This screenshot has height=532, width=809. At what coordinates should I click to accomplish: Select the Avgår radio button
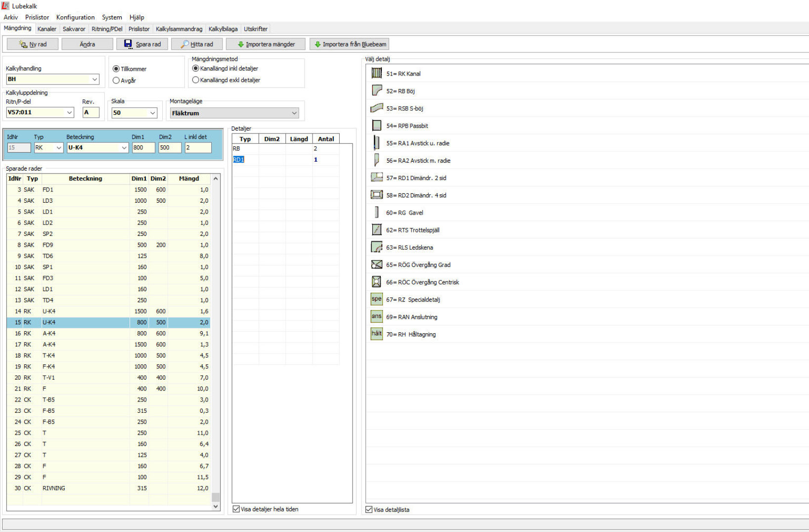click(x=116, y=80)
